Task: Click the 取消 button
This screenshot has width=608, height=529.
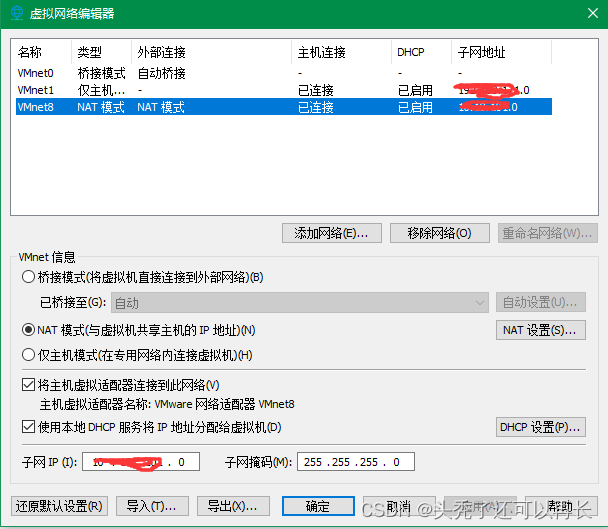Action: pos(399,506)
